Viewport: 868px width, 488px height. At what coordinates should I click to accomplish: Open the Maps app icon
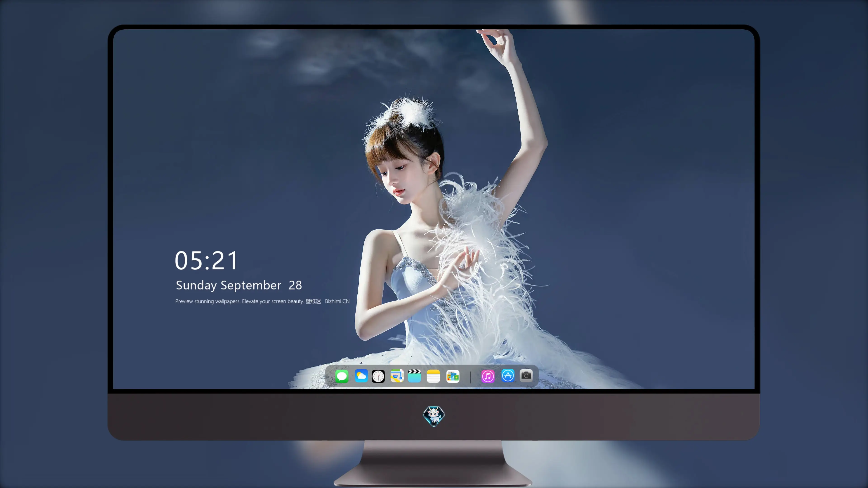[397, 376]
